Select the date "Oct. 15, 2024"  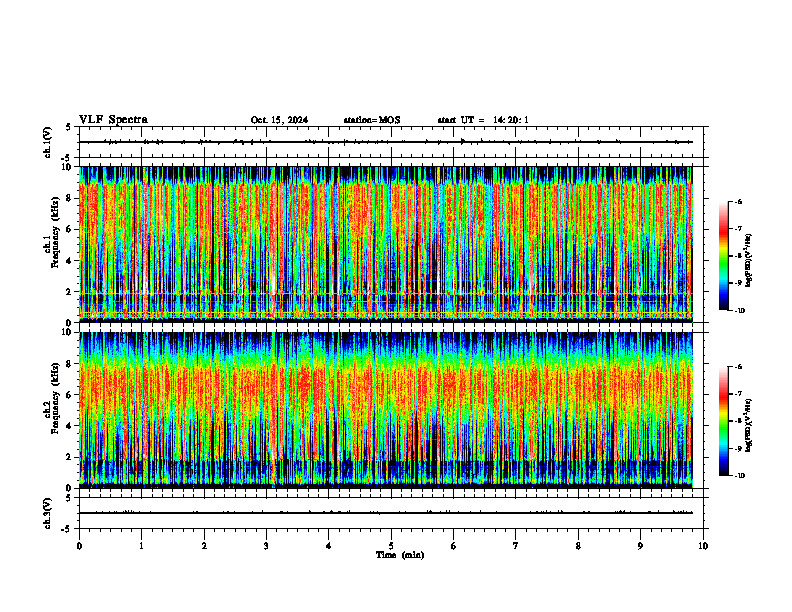tap(279, 120)
